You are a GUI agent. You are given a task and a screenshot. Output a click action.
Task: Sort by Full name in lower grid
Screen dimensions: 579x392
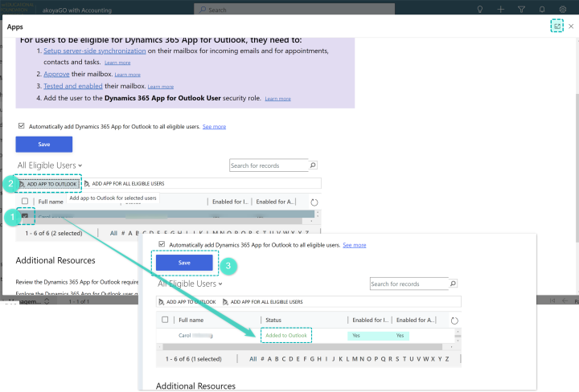coord(191,320)
